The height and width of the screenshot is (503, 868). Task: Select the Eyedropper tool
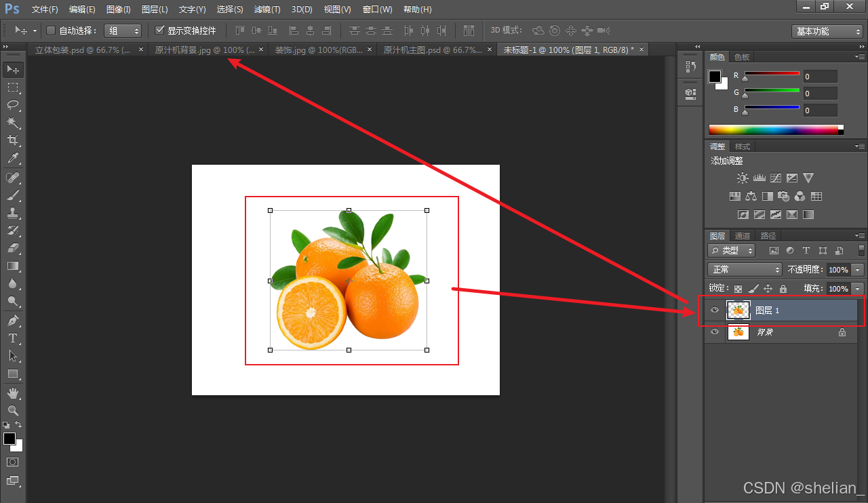[13, 159]
